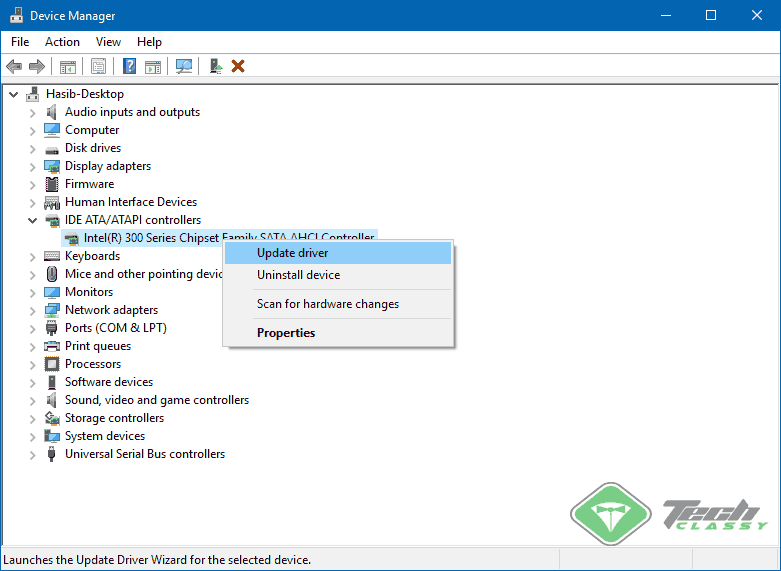This screenshot has height=571, width=781.
Task: Open the Action menu
Action: pos(62,42)
